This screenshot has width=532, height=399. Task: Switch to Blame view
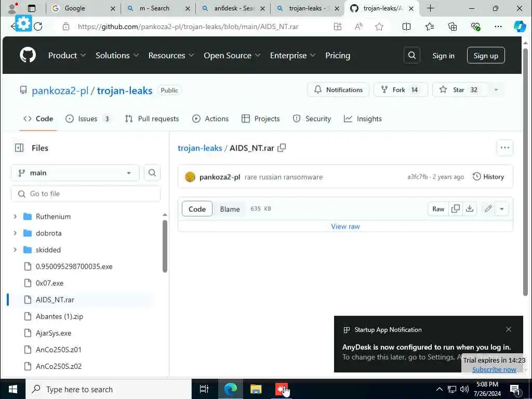[230, 209]
